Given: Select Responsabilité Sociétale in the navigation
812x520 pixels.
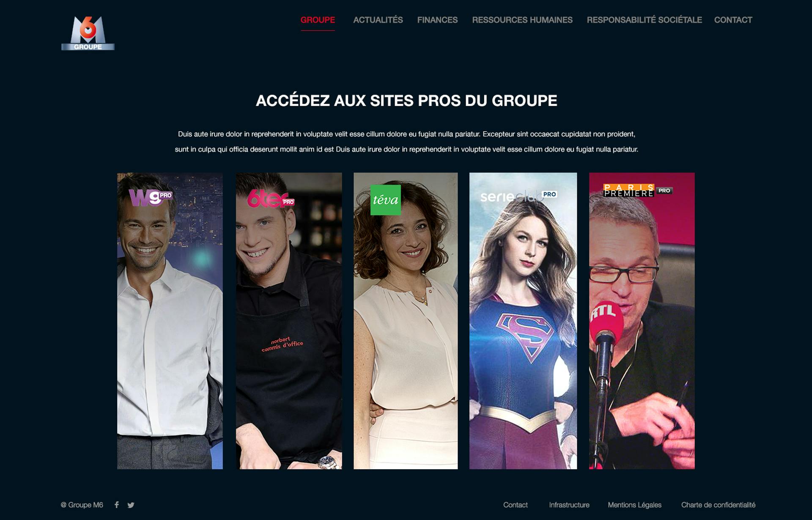Looking at the screenshot, I should tap(644, 20).
